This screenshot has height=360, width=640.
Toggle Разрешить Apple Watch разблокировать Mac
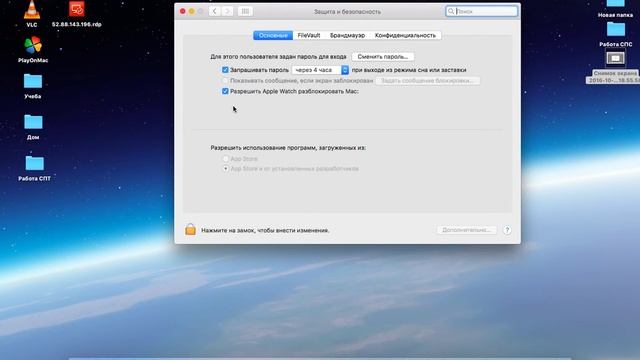pos(225,91)
